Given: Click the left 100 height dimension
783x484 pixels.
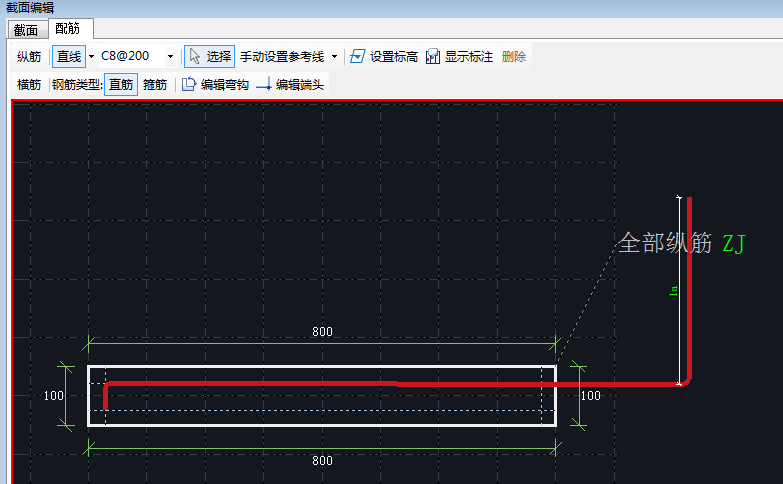Looking at the screenshot, I should click(54, 396).
